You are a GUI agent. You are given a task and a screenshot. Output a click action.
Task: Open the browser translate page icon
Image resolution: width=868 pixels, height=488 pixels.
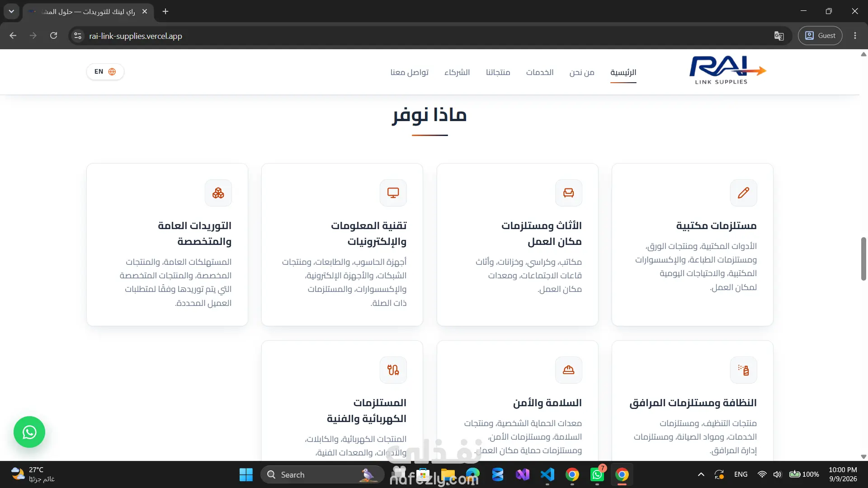779,36
